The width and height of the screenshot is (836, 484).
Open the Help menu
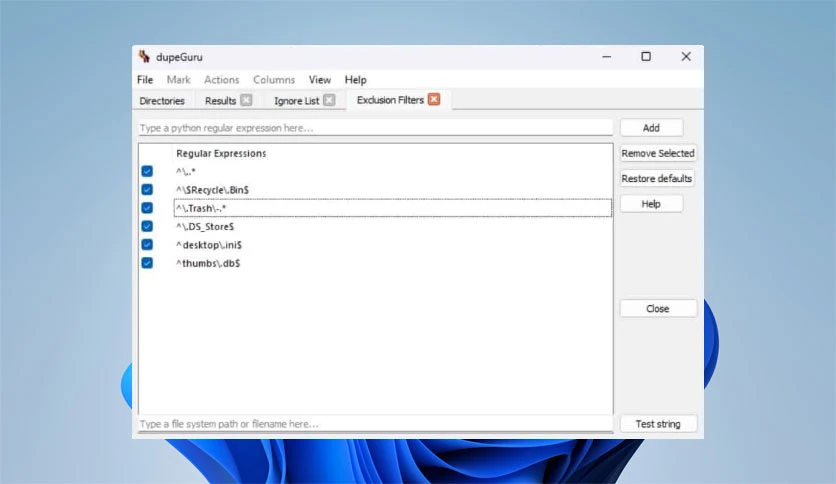click(356, 80)
